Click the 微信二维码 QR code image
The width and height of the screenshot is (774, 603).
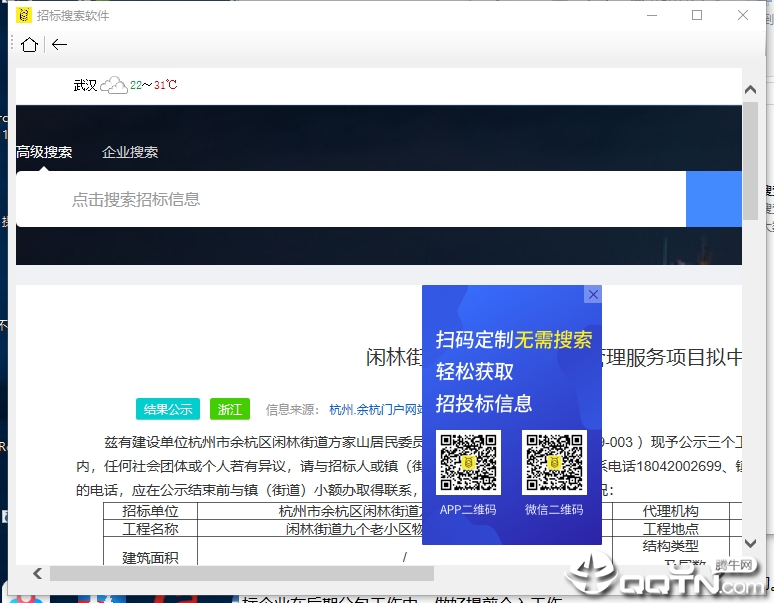pos(554,462)
